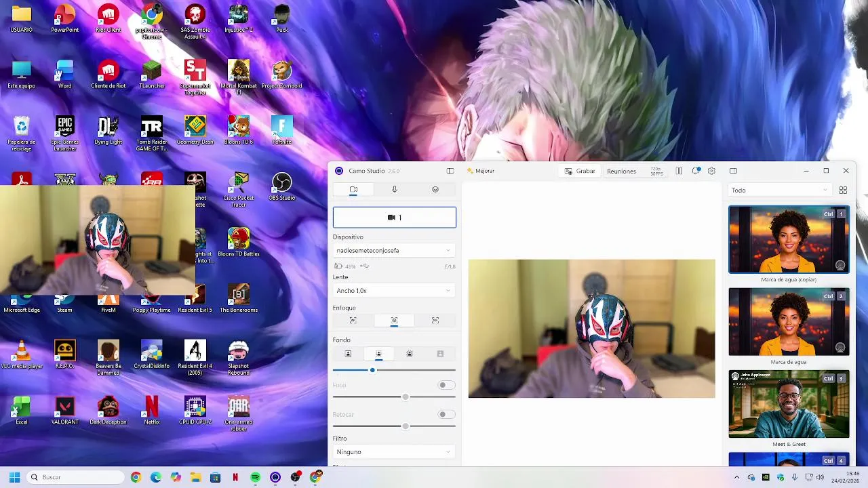Viewport: 868px width, 488px height.
Task: Select the Marca de agua (copiar) overlay thumbnail
Action: [789, 240]
